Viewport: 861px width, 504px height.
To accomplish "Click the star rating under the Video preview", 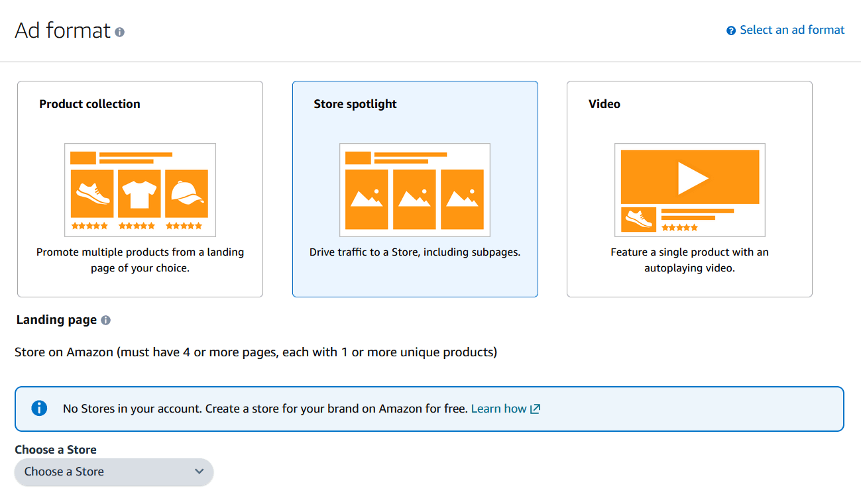I will 679,228.
